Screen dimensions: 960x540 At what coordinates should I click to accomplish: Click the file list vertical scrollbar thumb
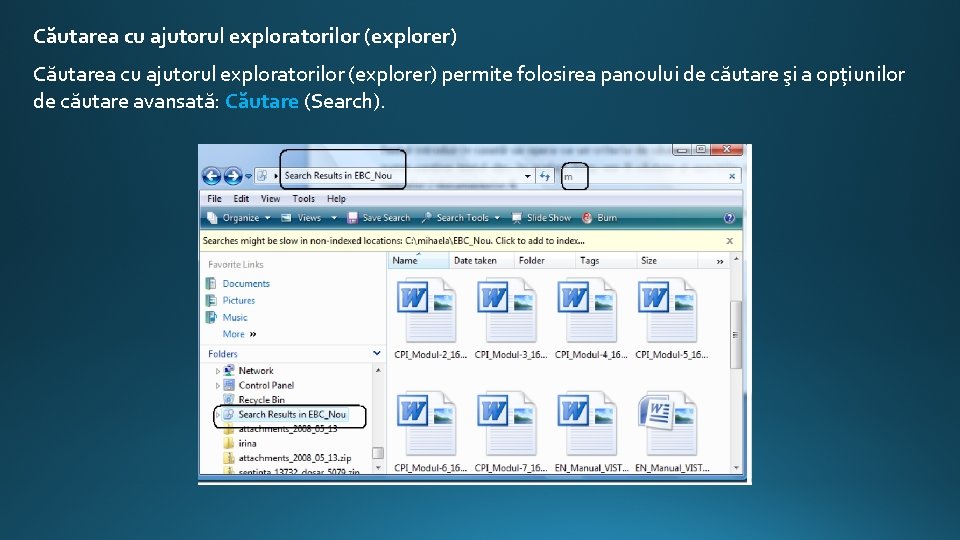(735, 335)
